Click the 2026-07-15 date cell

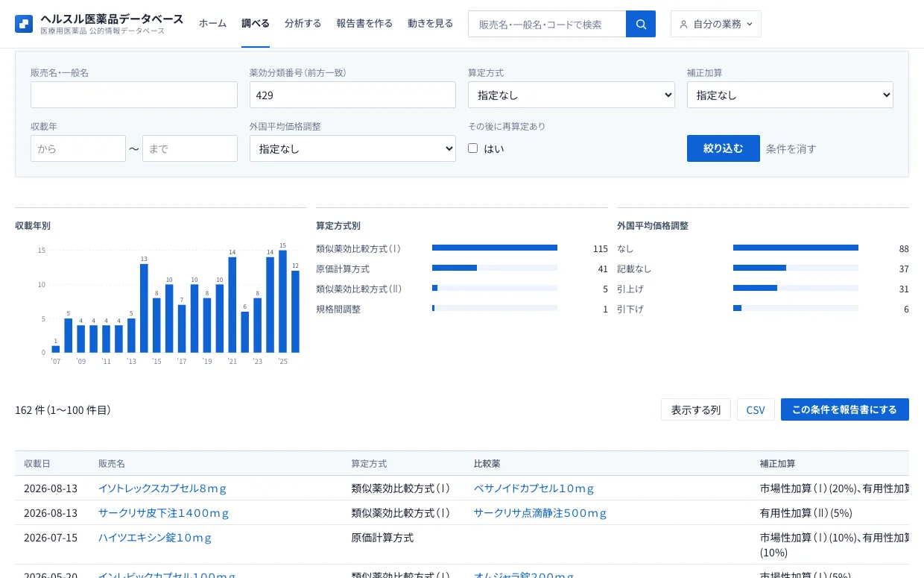coord(51,537)
